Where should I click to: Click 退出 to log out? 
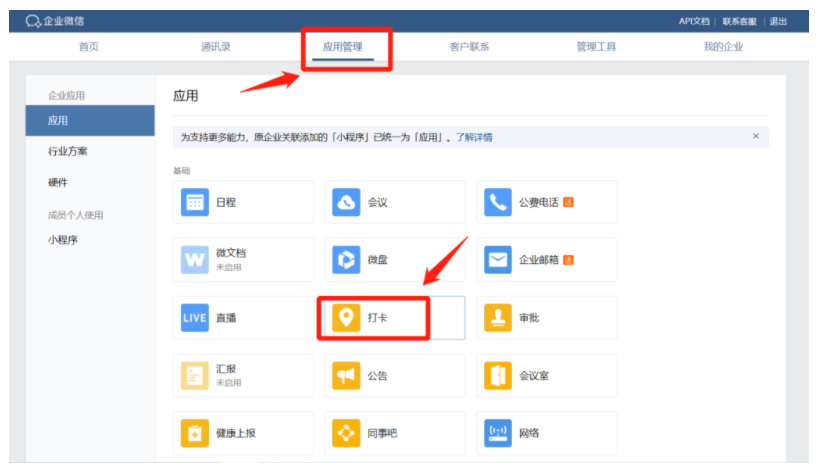pos(778,21)
